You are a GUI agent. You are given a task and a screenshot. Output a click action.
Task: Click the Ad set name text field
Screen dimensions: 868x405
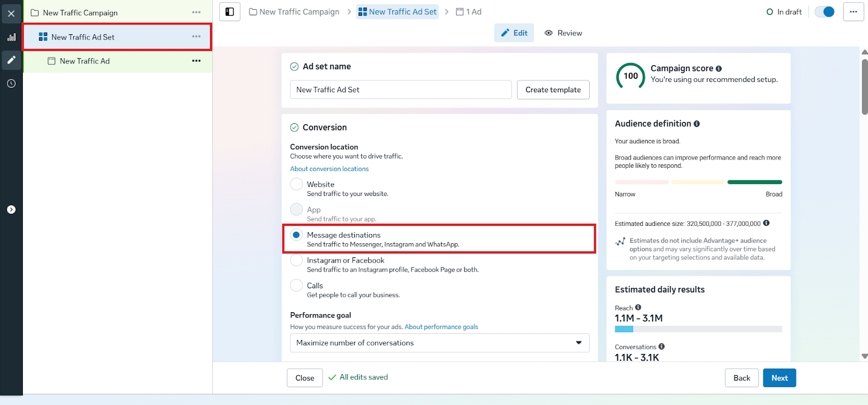[x=400, y=90]
